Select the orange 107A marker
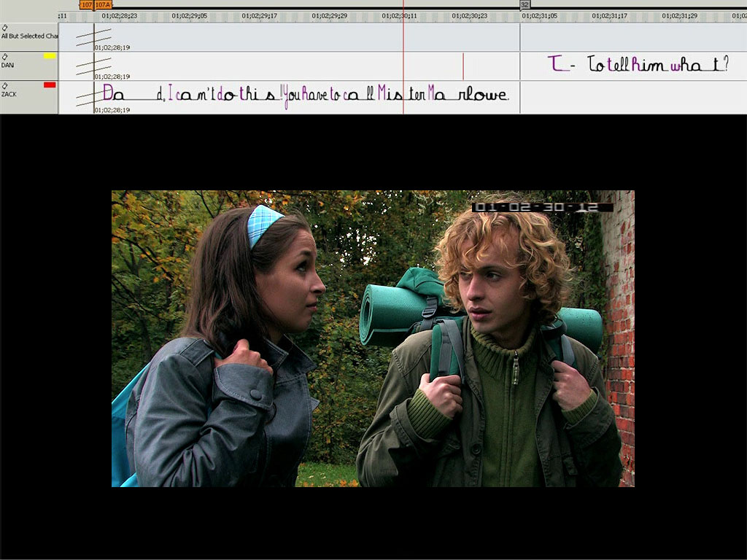The image size is (747, 560). (x=103, y=5)
